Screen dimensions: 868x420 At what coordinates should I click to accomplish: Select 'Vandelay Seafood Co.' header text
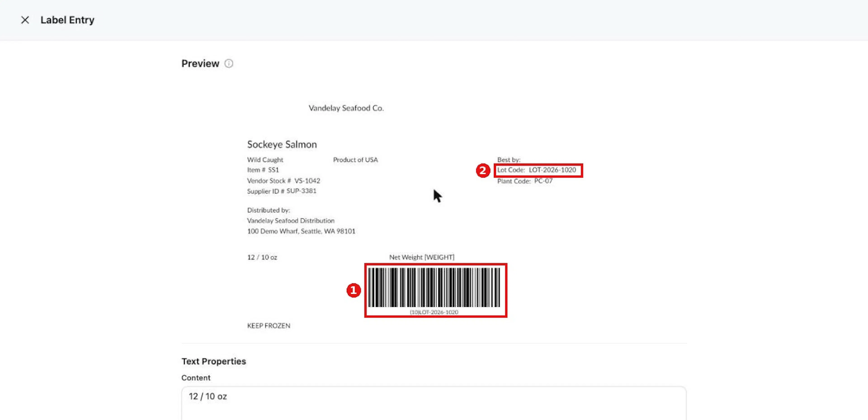[346, 108]
